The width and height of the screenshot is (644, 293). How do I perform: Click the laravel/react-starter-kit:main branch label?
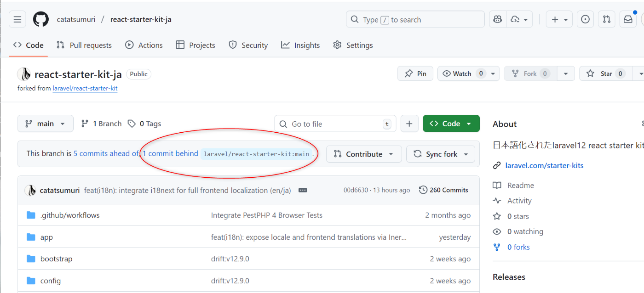256,154
